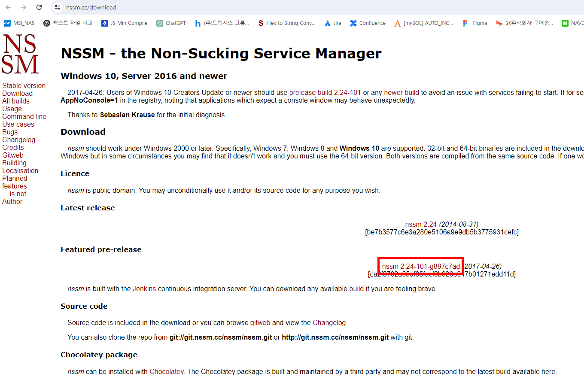Open the [mySQL] AUTO_INC bookmark
The height and width of the screenshot is (392, 584).
(423, 23)
